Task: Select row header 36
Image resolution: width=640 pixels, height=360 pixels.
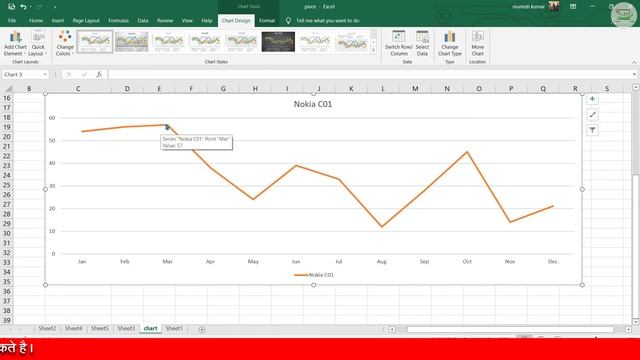Action: coord(7,291)
